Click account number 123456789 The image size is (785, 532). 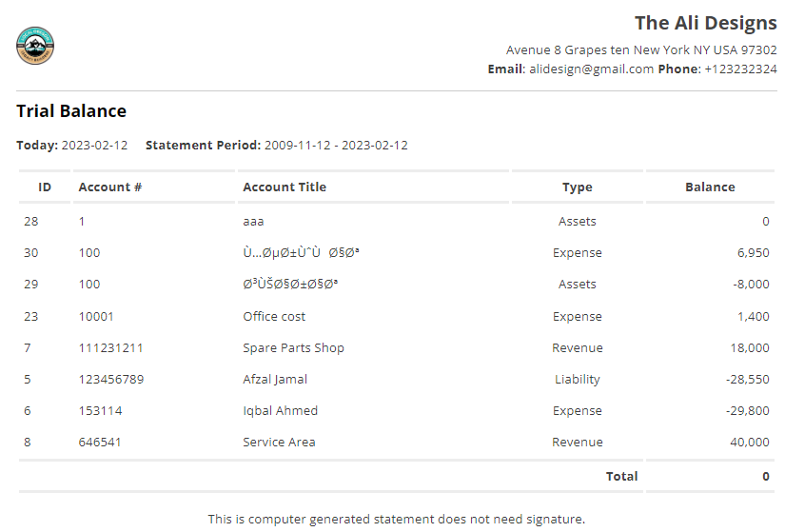[111, 379]
